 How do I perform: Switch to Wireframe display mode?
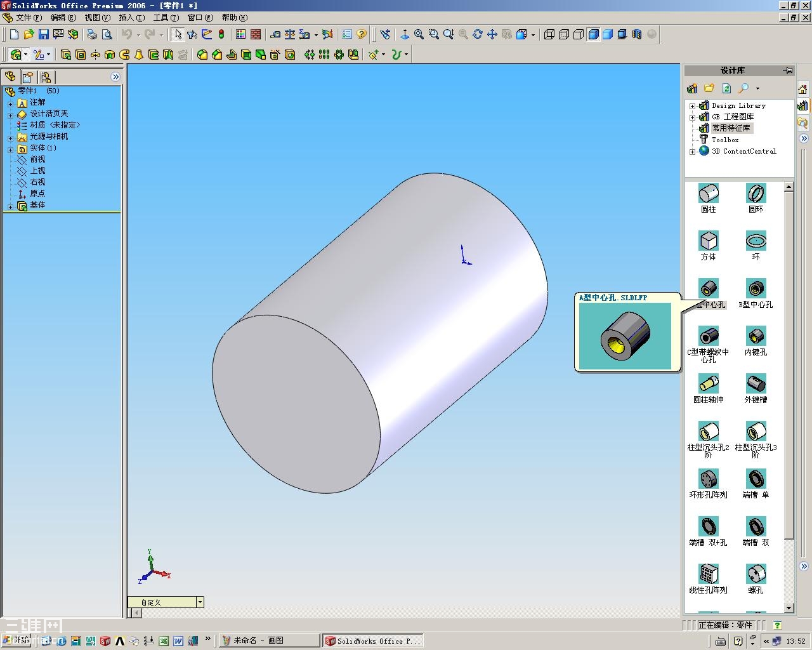coord(549,34)
